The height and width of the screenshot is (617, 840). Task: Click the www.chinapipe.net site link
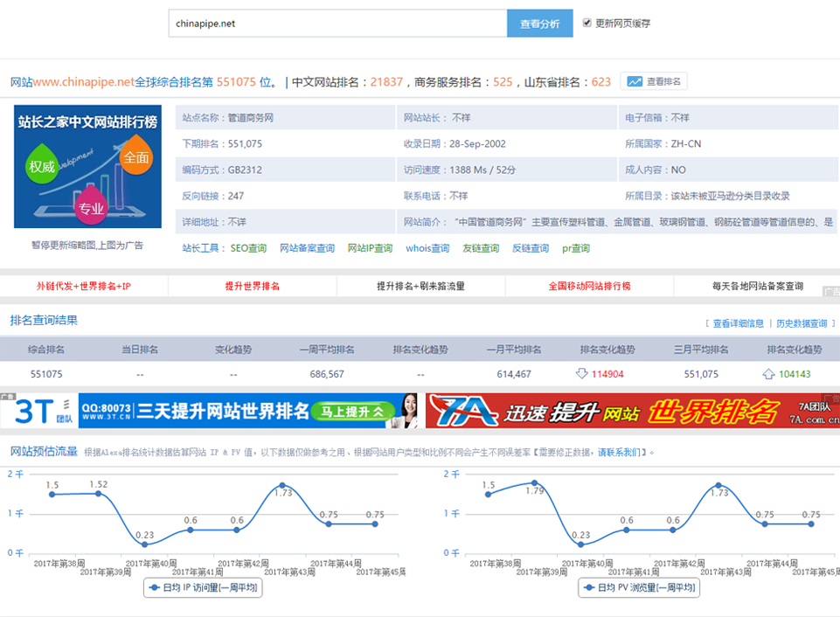(84, 82)
